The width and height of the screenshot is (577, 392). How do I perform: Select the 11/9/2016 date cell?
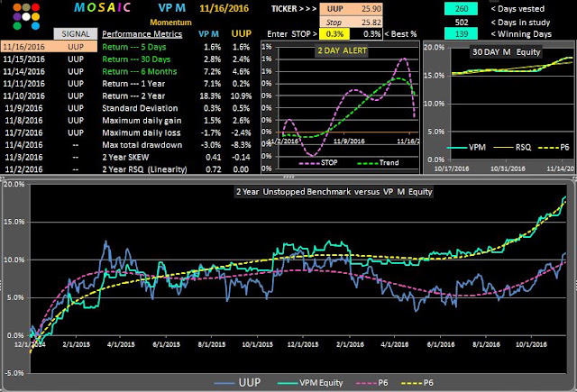(x=24, y=108)
